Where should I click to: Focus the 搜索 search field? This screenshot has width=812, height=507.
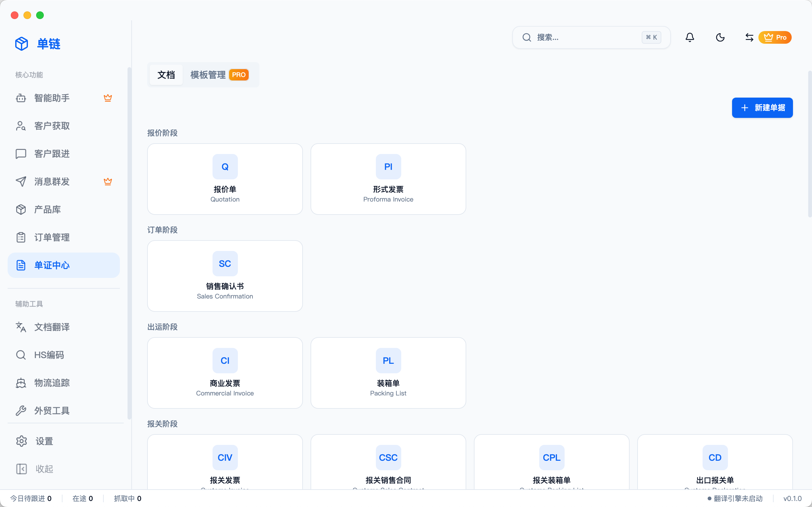coord(587,37)
